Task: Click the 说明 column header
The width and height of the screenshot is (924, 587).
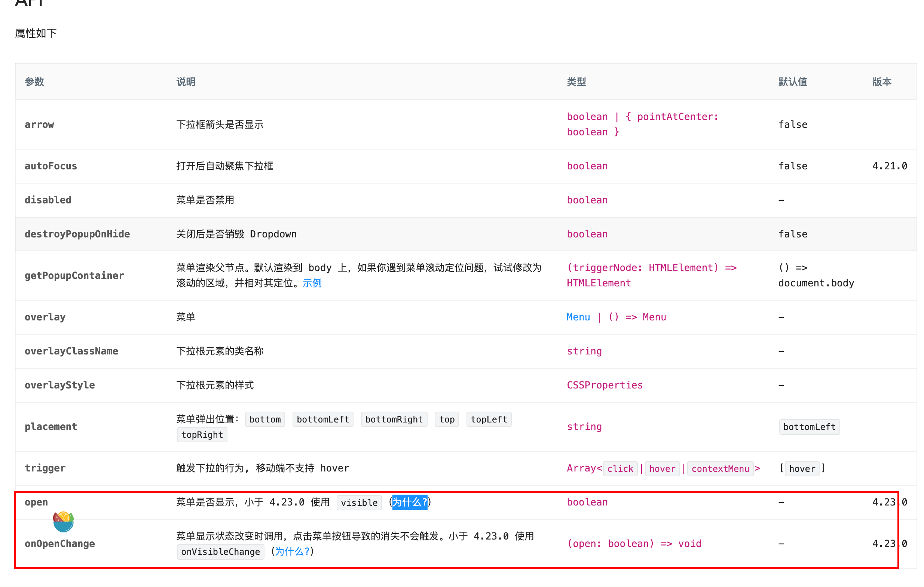Action: (x=186, y=82)
